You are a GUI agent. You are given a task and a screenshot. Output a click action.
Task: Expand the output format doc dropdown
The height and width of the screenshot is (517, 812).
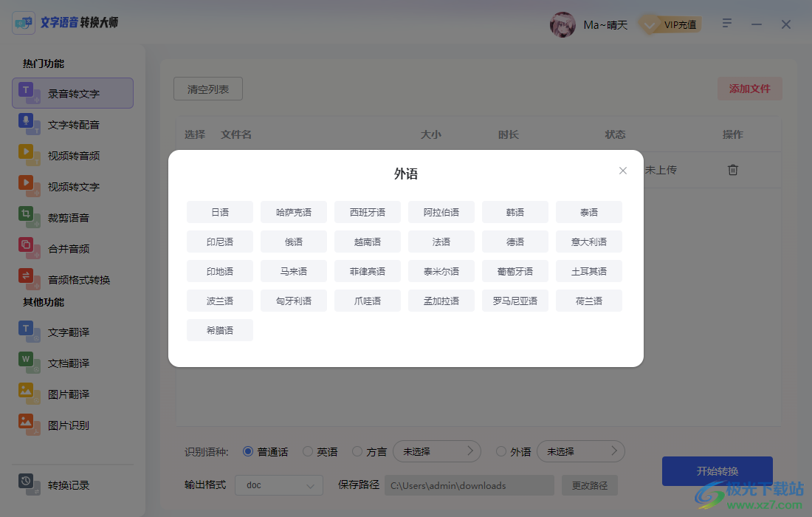click(x=278, y=485)
